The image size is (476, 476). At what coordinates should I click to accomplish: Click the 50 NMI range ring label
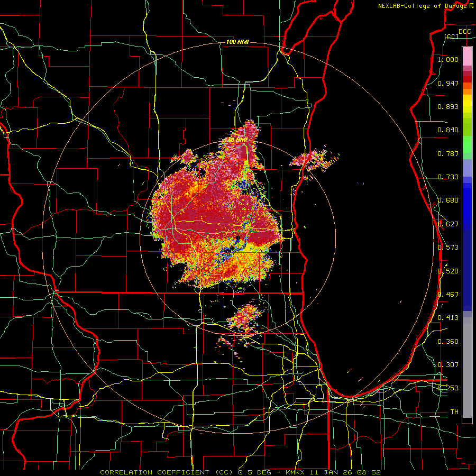(237, 140)
